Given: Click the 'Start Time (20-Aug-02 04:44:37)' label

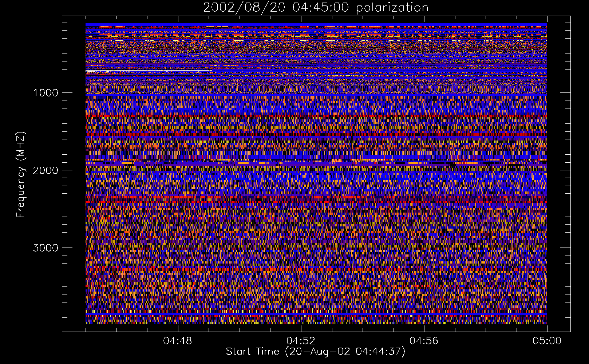Looking at the screenshot, I should pos(316,352).
